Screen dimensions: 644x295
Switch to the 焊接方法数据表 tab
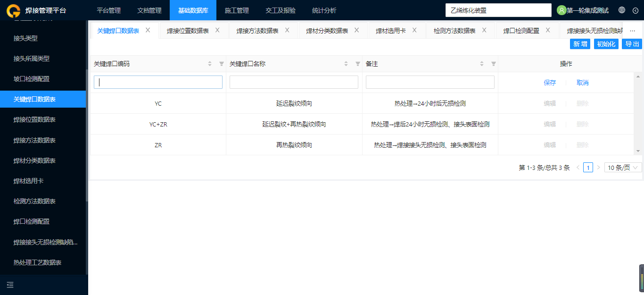click(x=257, y=31)
